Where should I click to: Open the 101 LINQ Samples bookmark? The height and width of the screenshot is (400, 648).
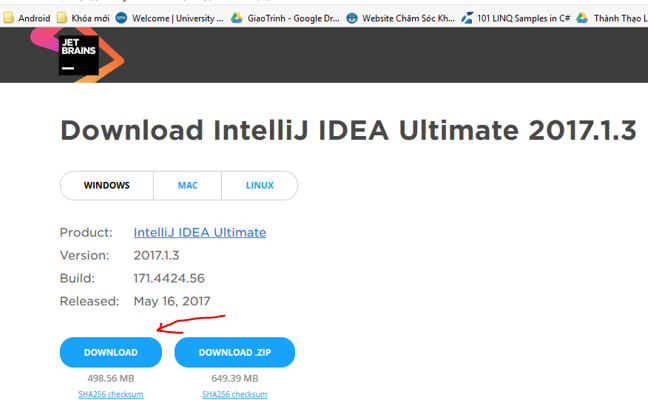coord(515,18)
